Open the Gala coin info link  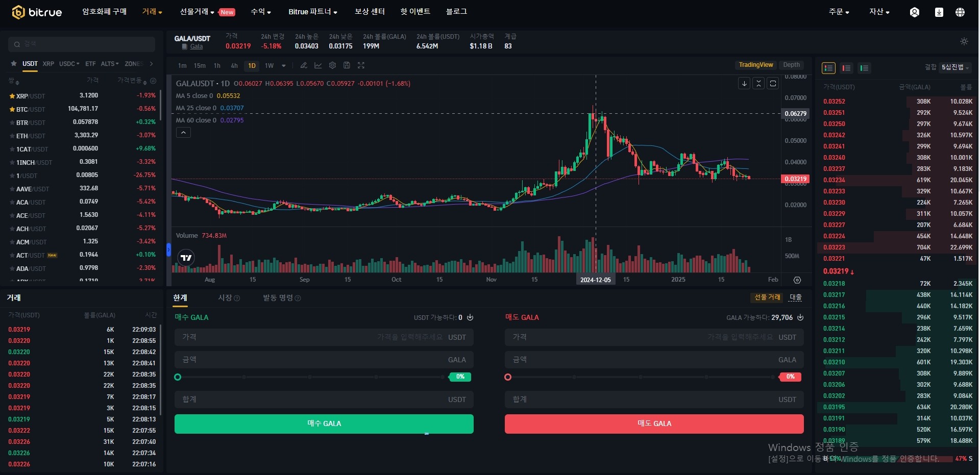(x=197, y=46)
